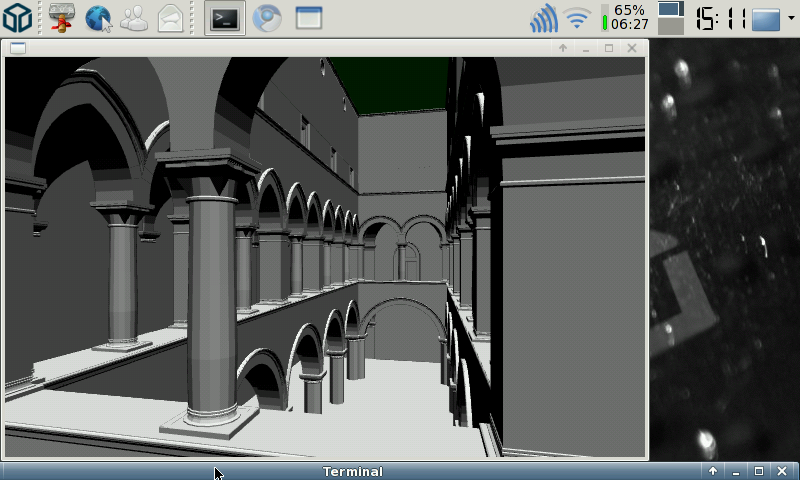Switch to the Chromium taskbar item
Image resolution: width=800 pixels, height=480 pixels.
pos(266,17)
